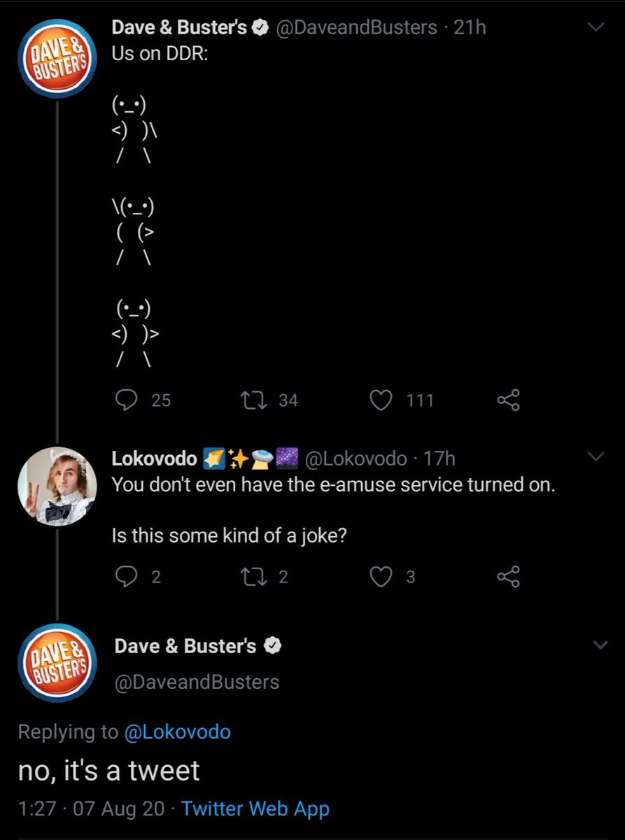Open the 21h timestamp on the DDR tweet

[x=470, y=27]
